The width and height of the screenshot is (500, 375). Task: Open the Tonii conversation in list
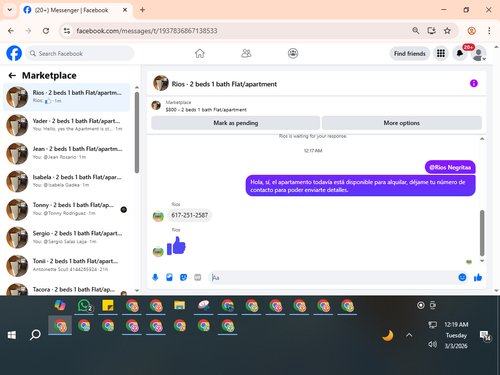tap(67, 266)
